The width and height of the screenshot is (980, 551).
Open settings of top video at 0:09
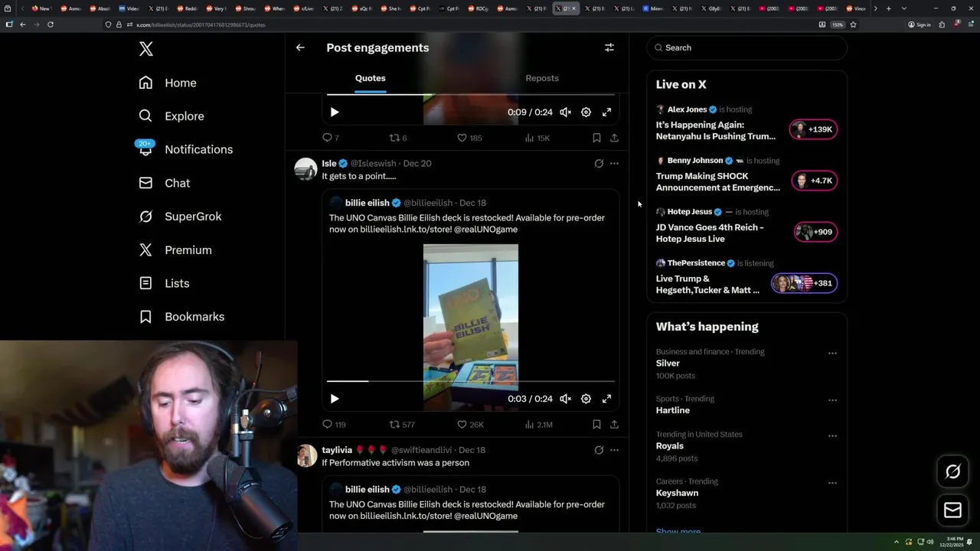586,112
